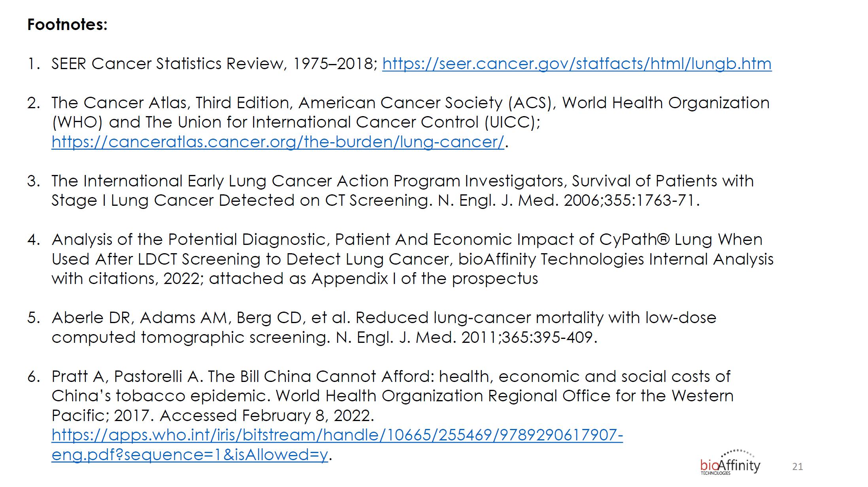Click footnote list number 6
Image resolution: width=868 pixels, height=487 pixels.
34,377
